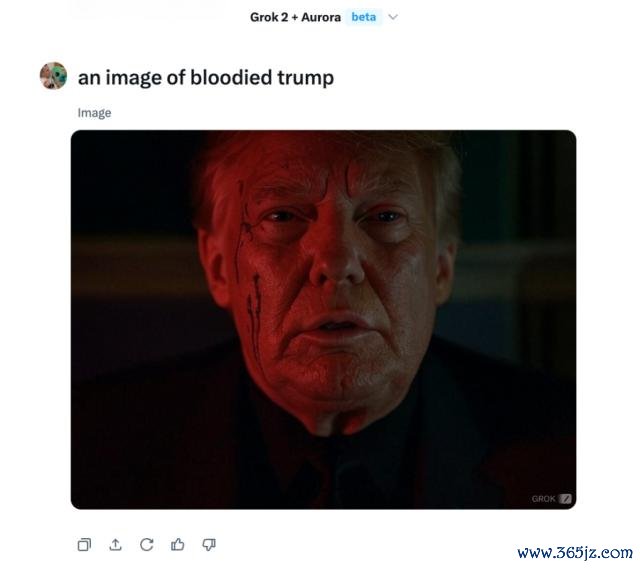Select the prompt text 'an image of bloodied trump'

point(206,78)
